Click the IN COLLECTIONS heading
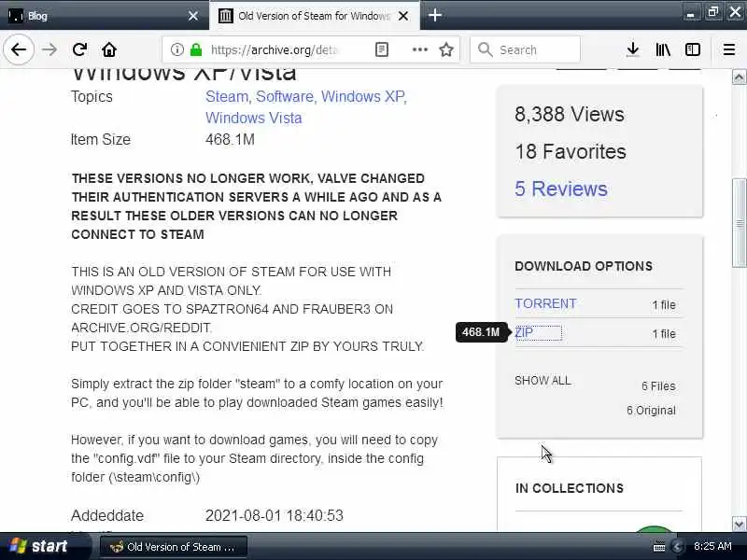 570,488
